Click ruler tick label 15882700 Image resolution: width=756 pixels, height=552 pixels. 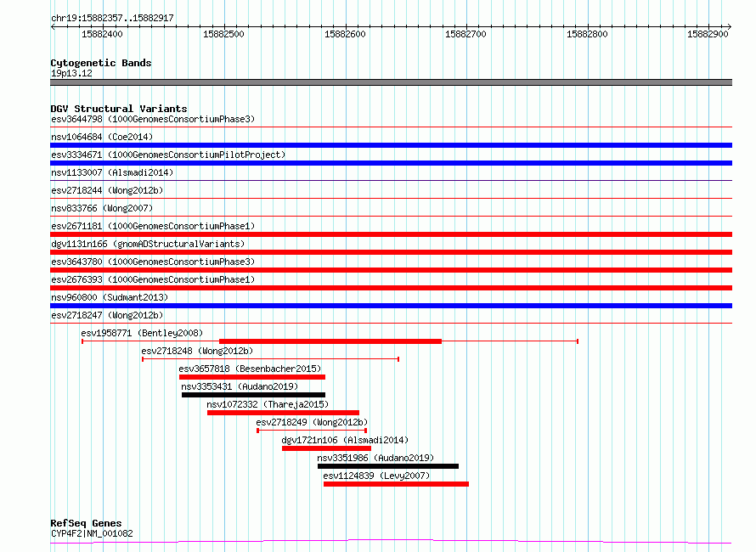coord(465,34)
